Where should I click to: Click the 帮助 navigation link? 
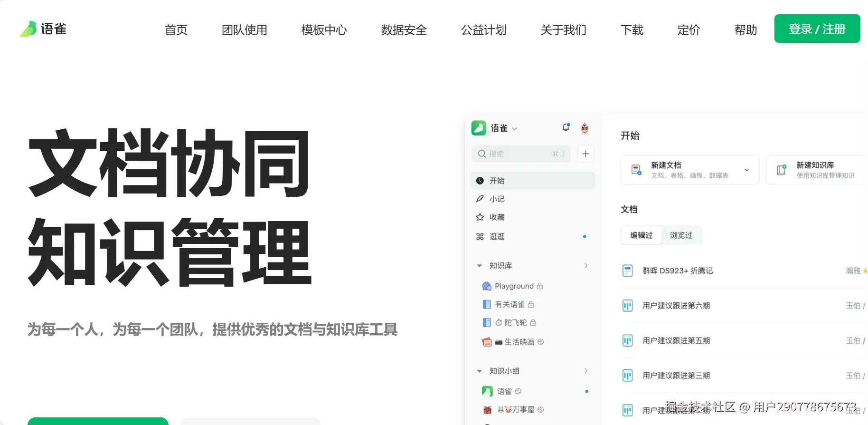click(x=746, y=30)
